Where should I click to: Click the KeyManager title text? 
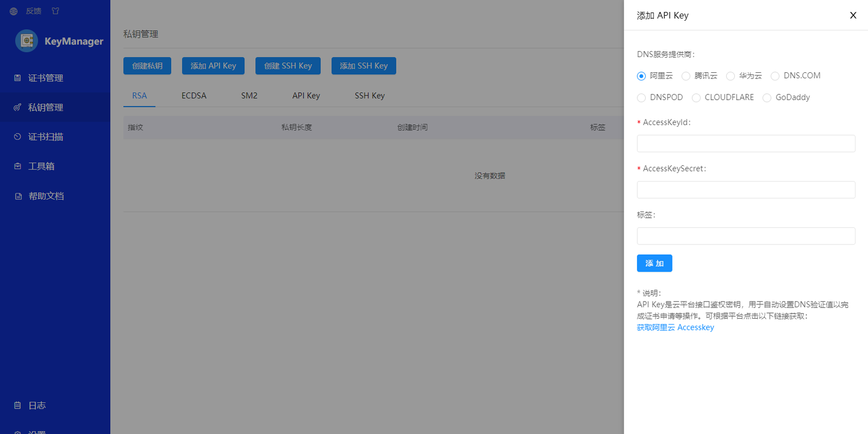pyautogui.click(x=74, y=41)
